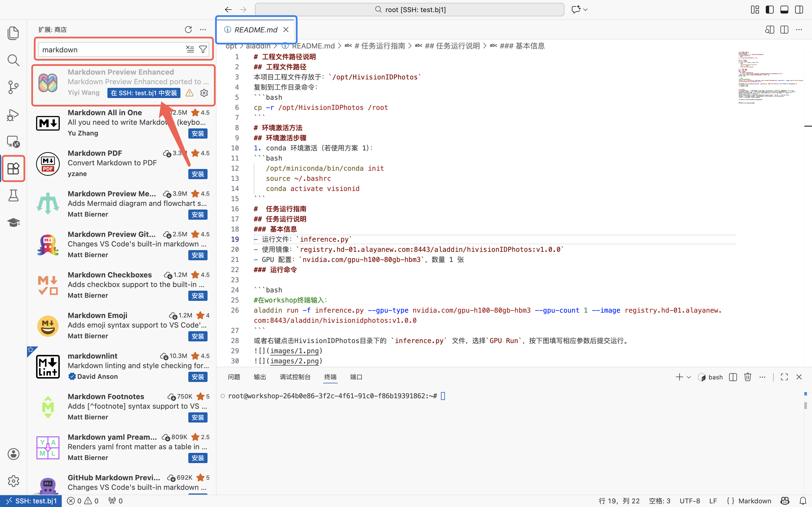Clear extension search results
Viewport: 812px width, 507px height.
pyautogui.click(x=190, y=50)
